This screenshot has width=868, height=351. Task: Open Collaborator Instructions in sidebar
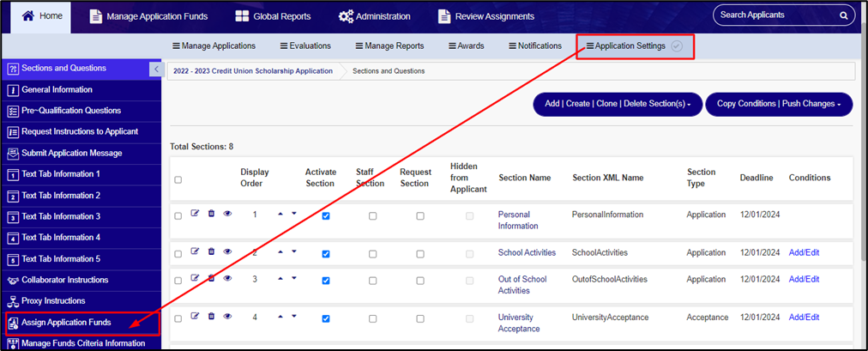(81, 280)
